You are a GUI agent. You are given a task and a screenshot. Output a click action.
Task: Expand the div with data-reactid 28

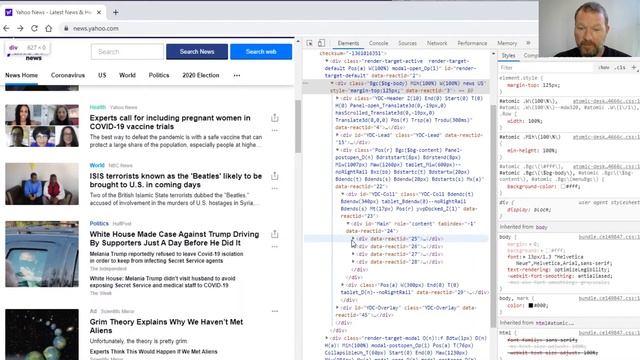point(353,262)
